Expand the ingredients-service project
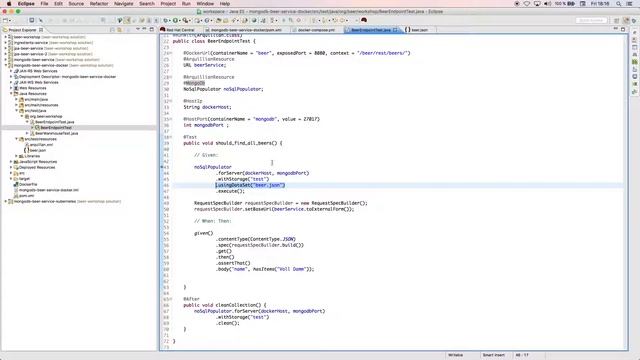 coord(6,42)
